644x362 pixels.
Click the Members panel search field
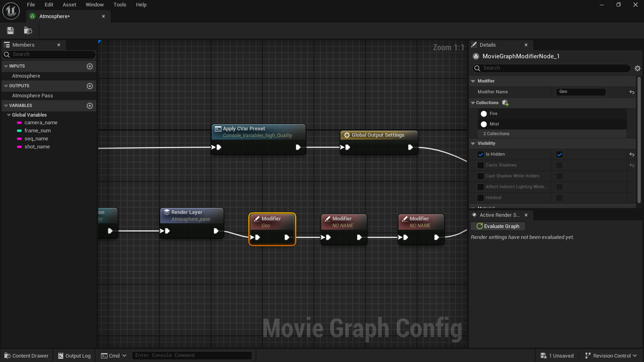pos(50,55)
